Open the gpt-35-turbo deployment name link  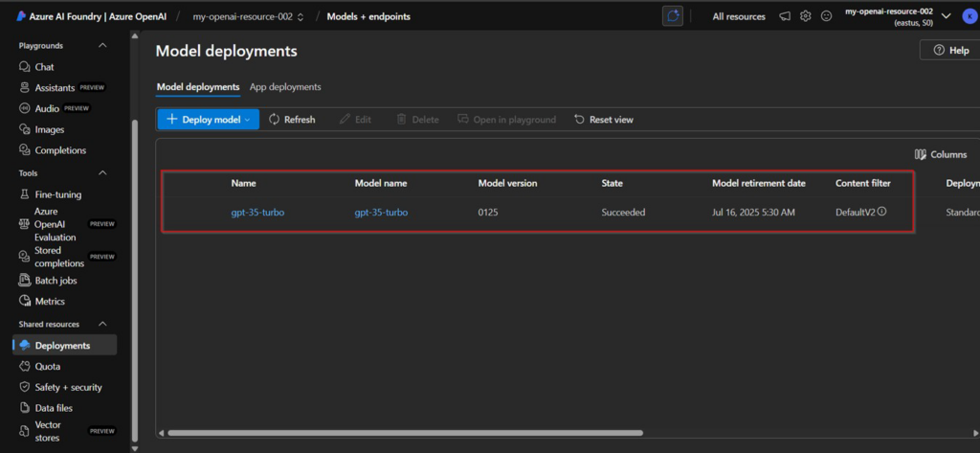click(257, 212)
